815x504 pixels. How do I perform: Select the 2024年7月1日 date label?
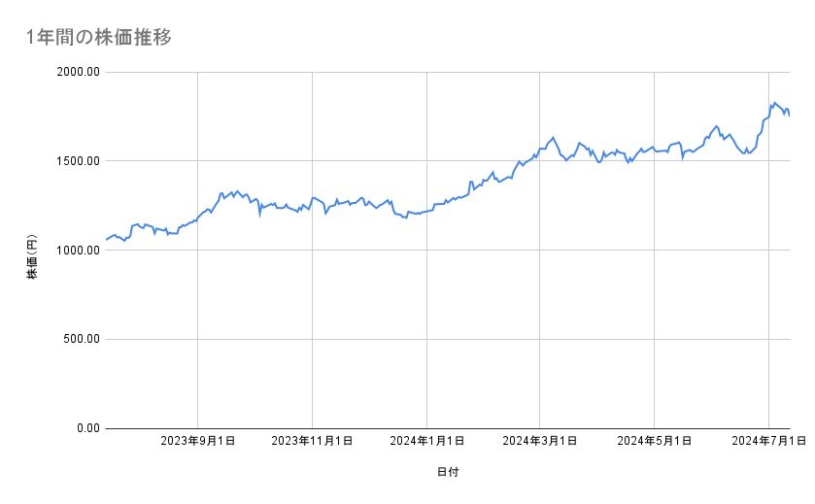768,442
